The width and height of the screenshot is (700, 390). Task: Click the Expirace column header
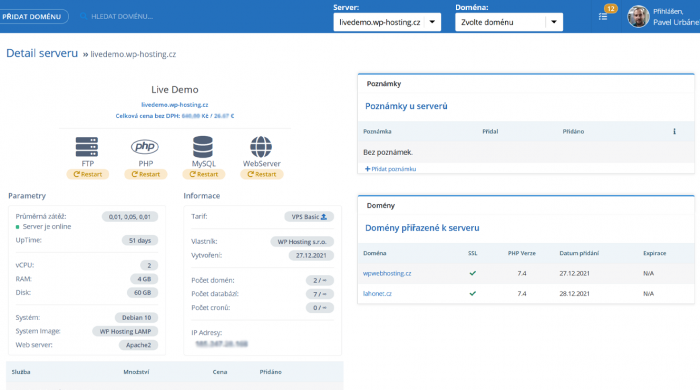pos(654,253)
